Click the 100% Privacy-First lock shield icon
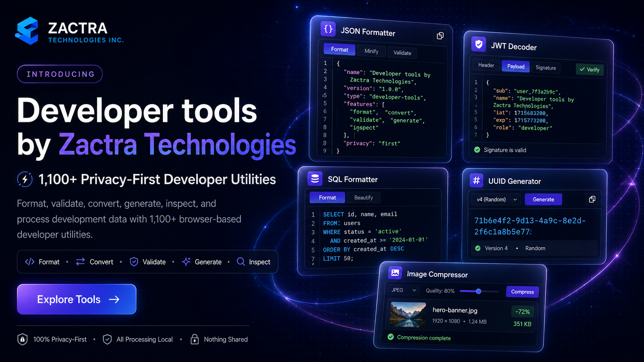Screen dimensions: 644x362 [23, 339]
